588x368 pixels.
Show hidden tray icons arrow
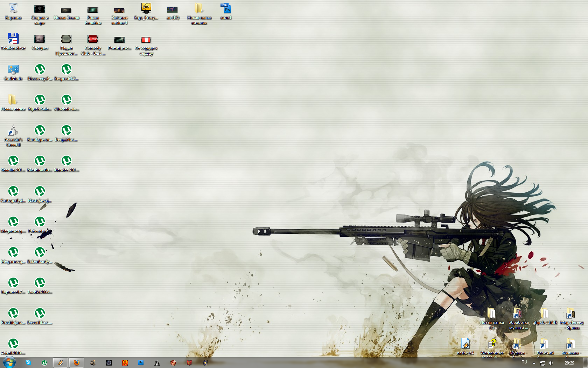pos(534,363)
